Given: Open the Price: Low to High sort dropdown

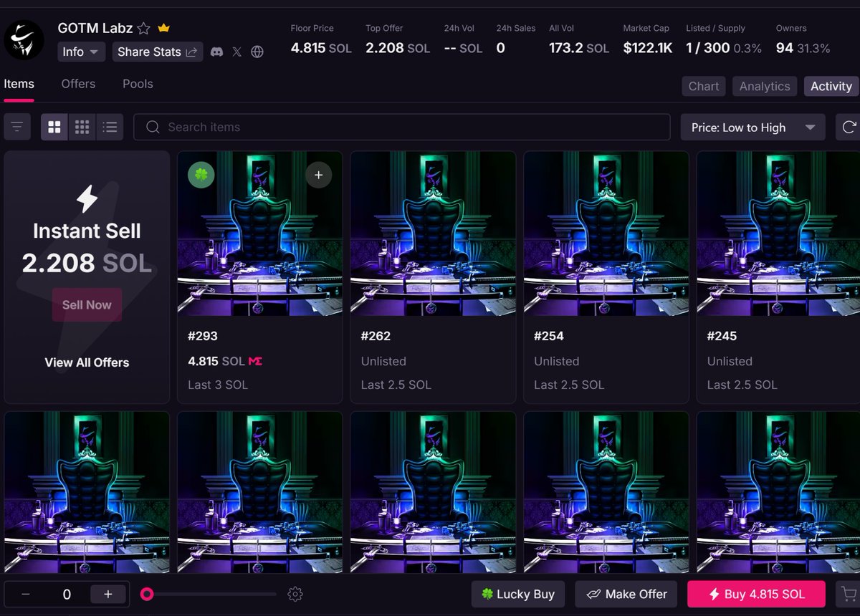Looking at the screenshot, I should pos(753,127).
